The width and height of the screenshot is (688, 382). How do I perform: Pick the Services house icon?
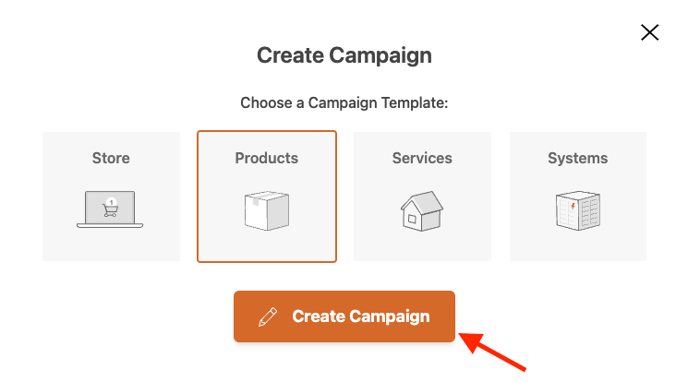(x=422, y=211)
